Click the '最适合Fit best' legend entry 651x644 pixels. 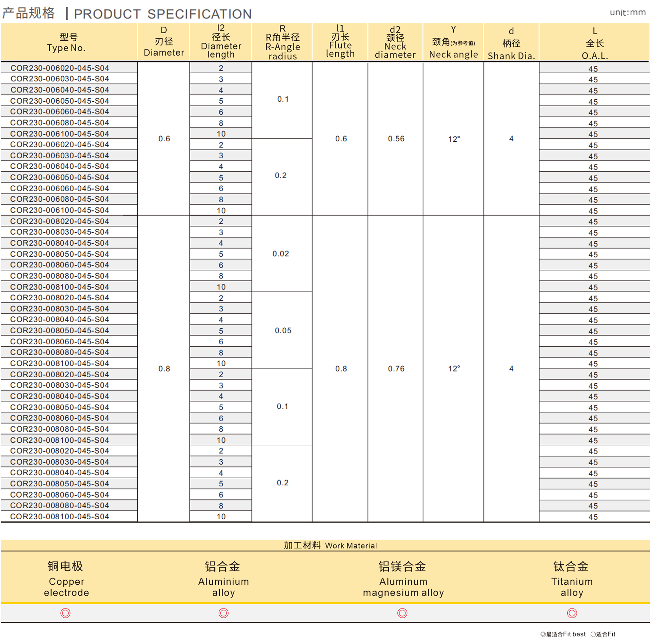pos(563,634)
